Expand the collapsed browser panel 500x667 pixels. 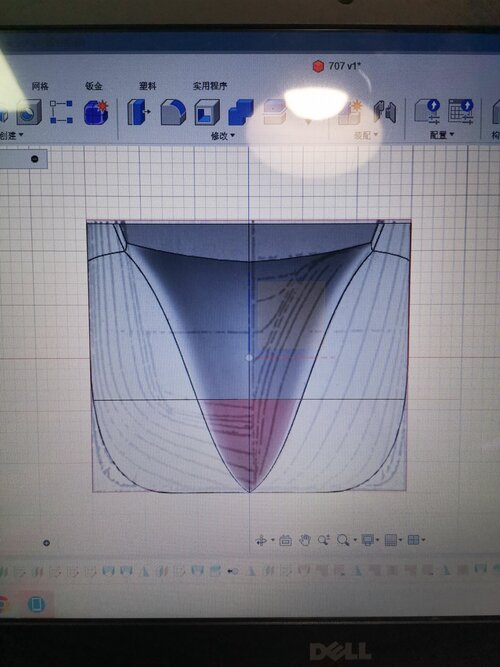tap(35, 159)
